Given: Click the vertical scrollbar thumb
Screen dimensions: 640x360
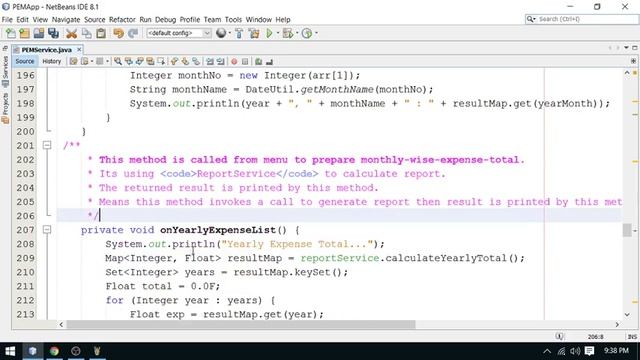Looking at the screenshot, I should [627, 230].
